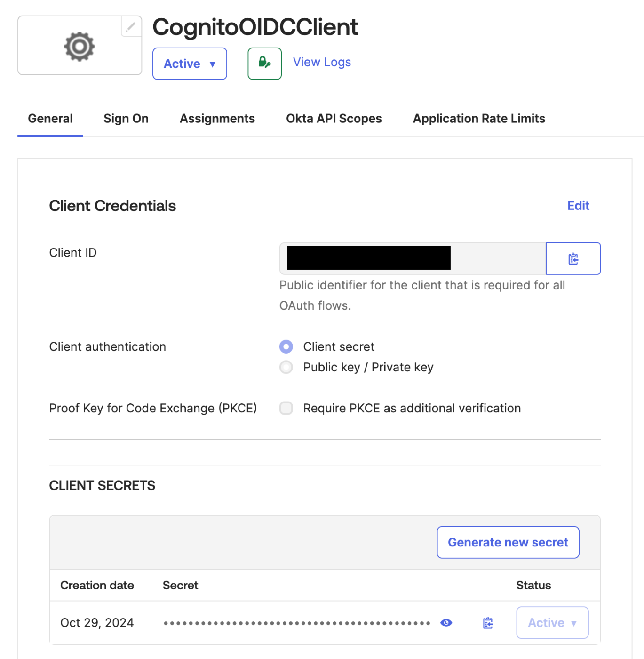Select the Client secret radio button

286,347
